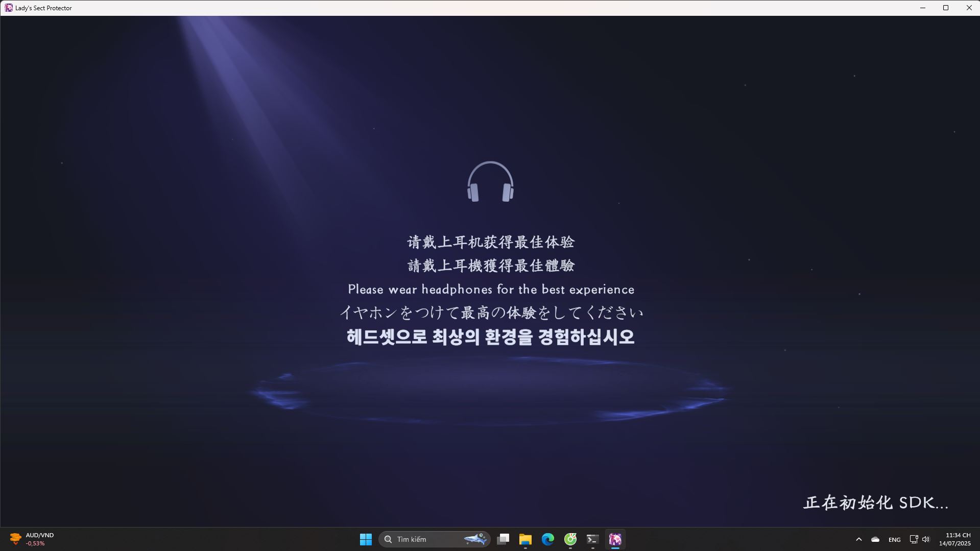Open OneDrive from the system tray
Screen dimensions: 980x551
875,539
